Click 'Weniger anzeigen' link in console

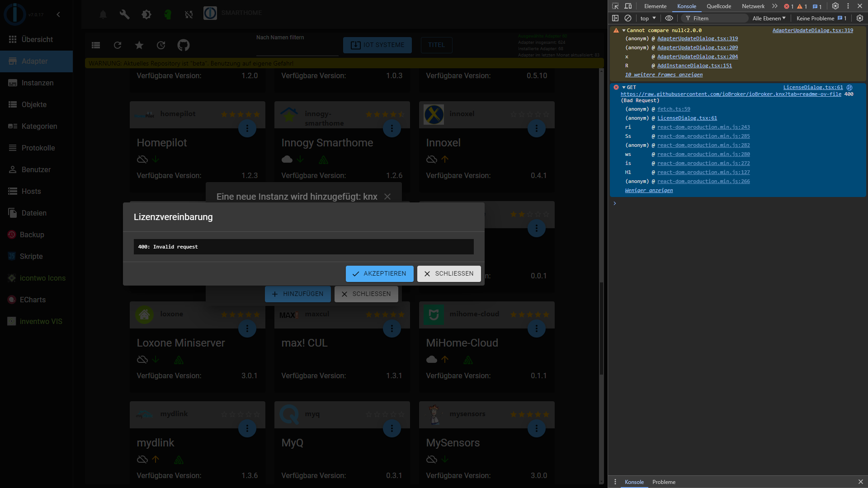(649, 191)
